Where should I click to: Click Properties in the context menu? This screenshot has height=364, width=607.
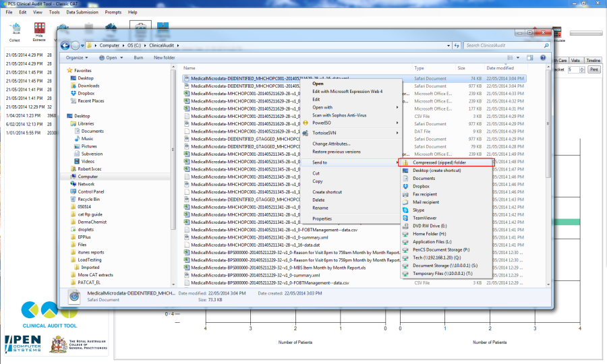(322, 219)
